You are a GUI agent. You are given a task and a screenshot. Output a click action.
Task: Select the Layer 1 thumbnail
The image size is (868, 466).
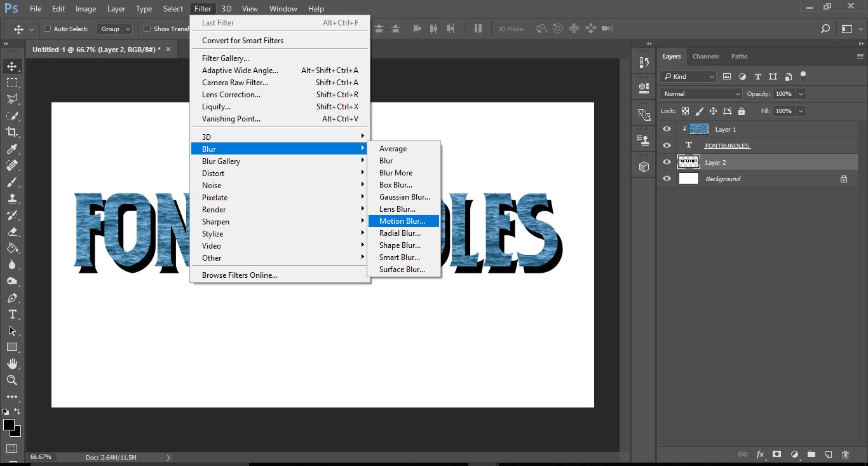pyautogui.click(x=699, y=129)
